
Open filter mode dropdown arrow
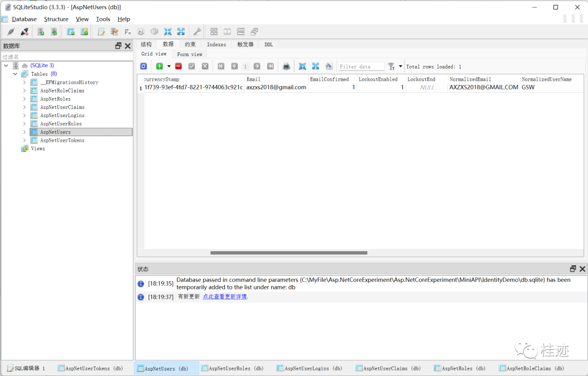click(x=401, y=66)
